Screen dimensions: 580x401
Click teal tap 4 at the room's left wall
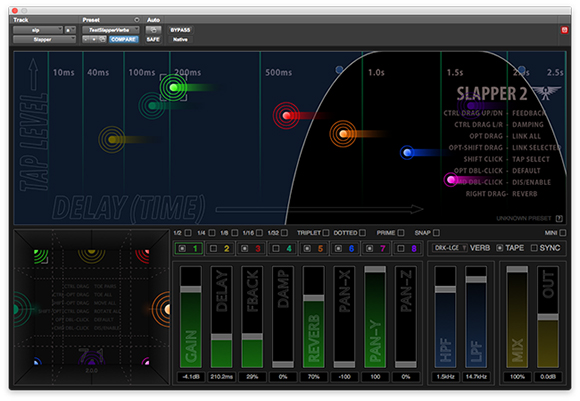coord(22,309)
